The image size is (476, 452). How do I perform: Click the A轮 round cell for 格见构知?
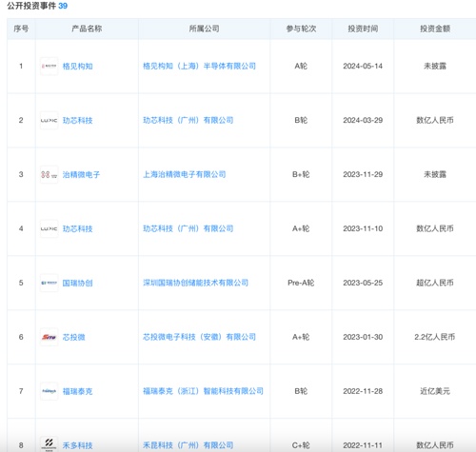point(301,66)
